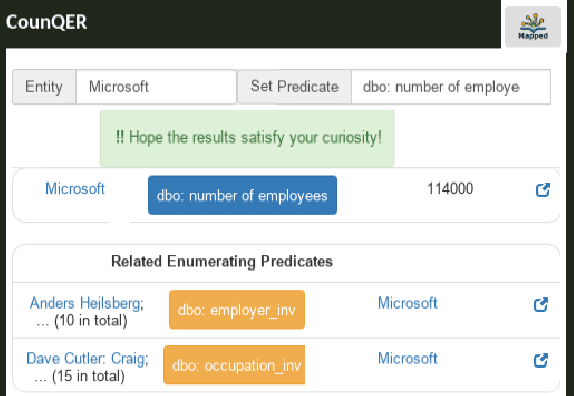Screen dimensions: 574x396
Task: Click the (10 in total) text
Action: point(90,321)
